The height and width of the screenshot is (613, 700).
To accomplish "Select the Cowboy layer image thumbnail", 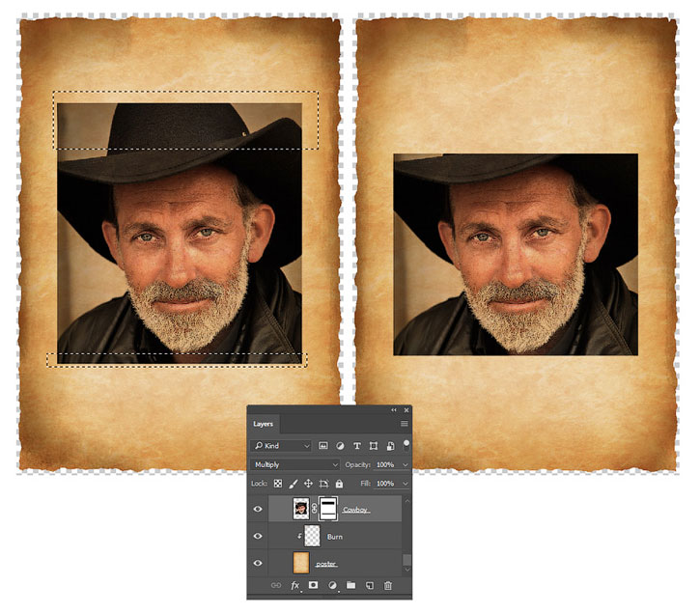I will tap(301, 509).
